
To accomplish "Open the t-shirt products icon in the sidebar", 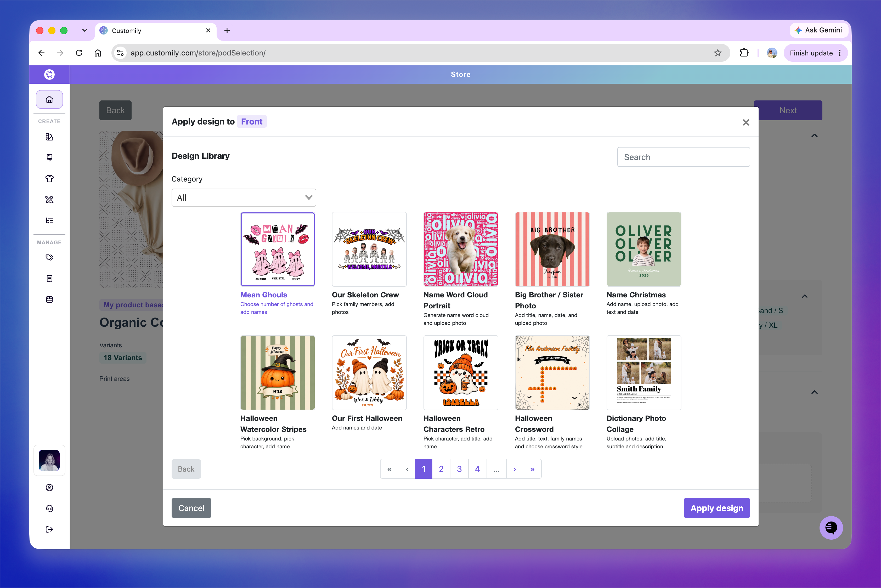I will pyautogui.click(x=49, y=178).
